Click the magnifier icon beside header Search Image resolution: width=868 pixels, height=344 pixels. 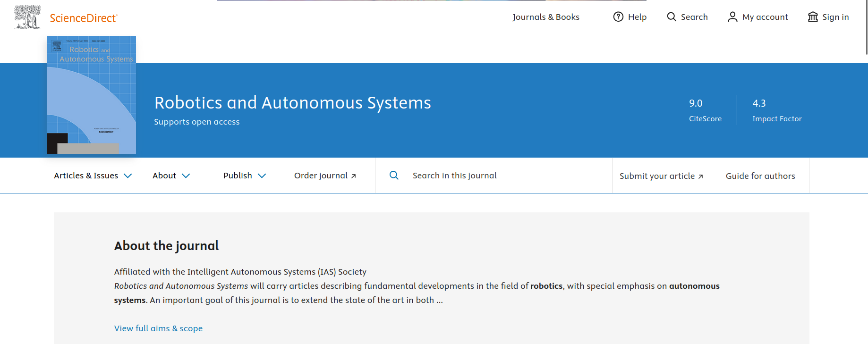pos(671,17)
